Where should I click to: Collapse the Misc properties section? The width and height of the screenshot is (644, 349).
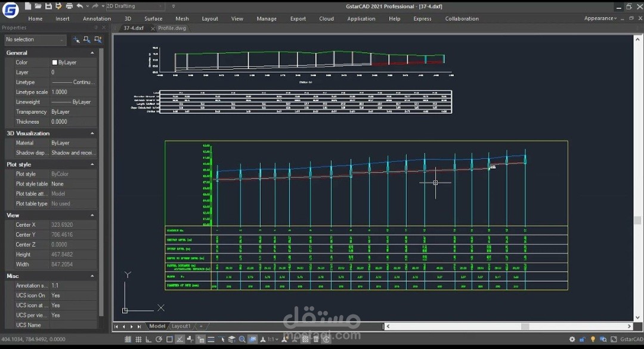coord(92,276)
